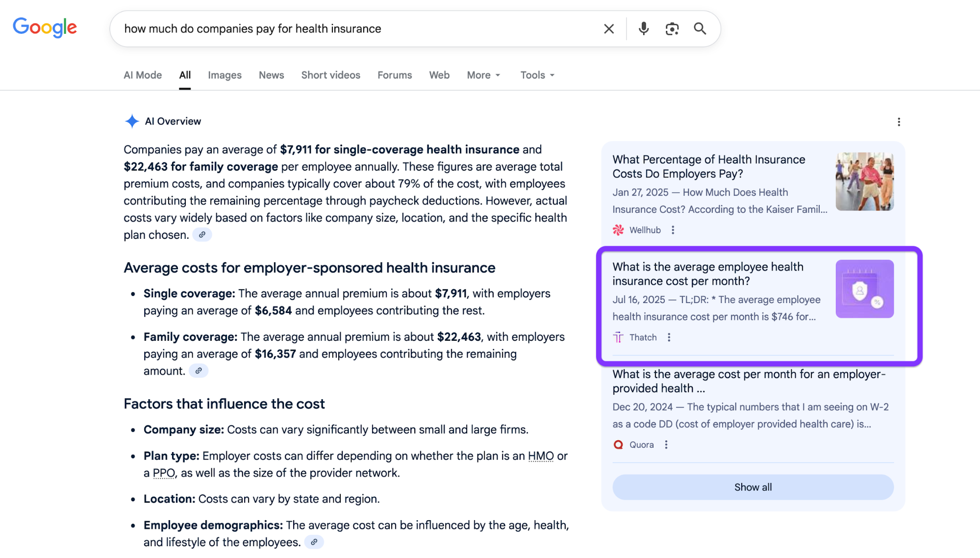This screenshot has height=558, width=980.
Task: Open AI Overview three-dot options menu
Action: 899,122
